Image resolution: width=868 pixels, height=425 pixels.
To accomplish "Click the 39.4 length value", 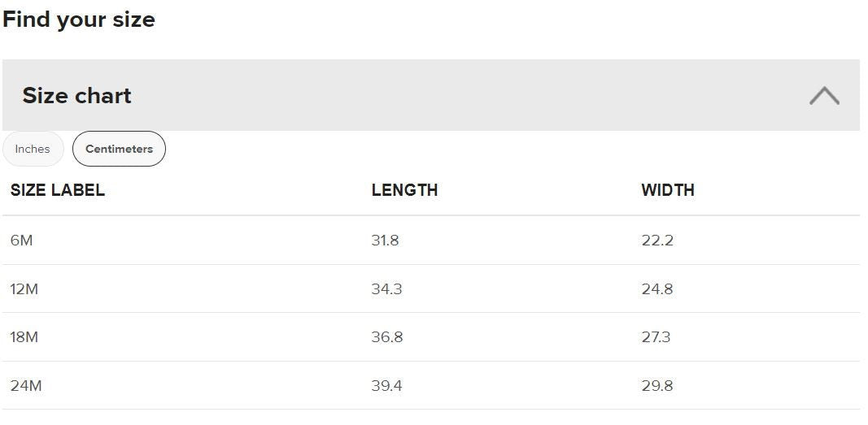I will tap(386, 386).
